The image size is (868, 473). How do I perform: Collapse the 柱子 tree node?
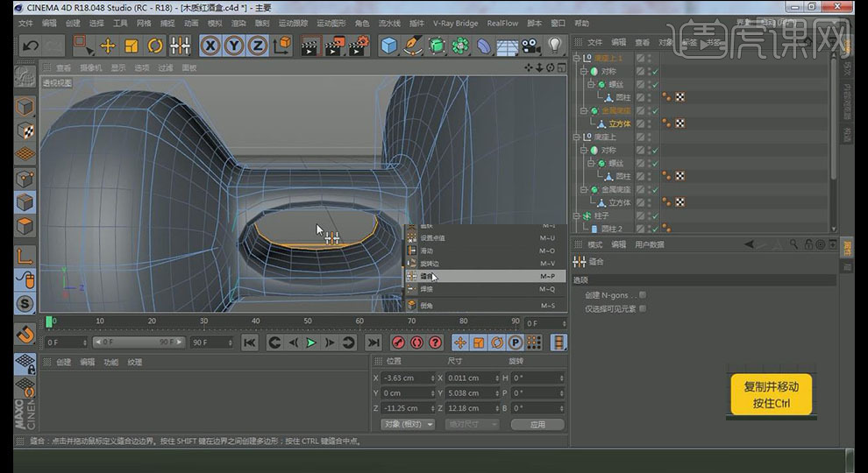tap(577, 215)
